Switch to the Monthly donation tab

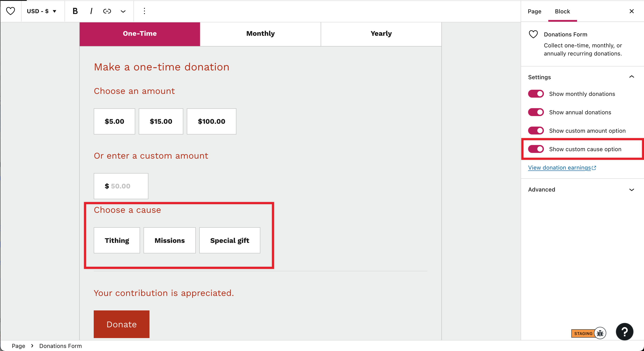[x=261, y=34]
